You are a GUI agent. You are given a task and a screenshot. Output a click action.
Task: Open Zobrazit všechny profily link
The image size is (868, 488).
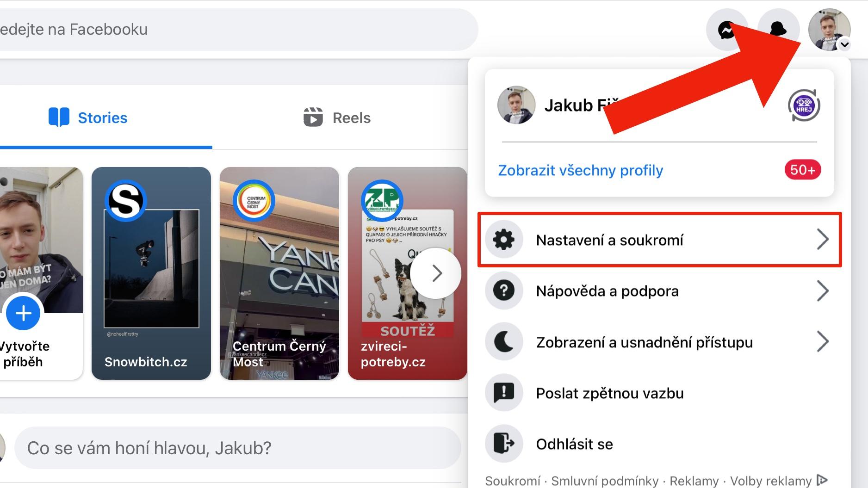(580, 170)
